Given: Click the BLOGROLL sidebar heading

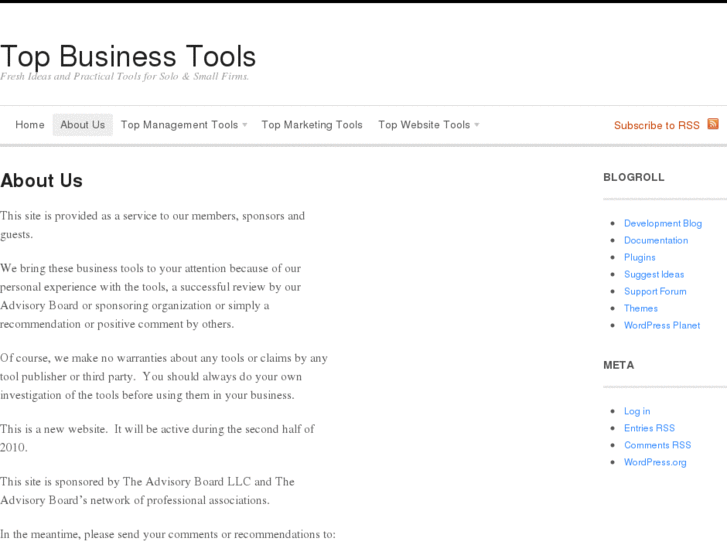Looking at the screenshot, I should (633, 177).
